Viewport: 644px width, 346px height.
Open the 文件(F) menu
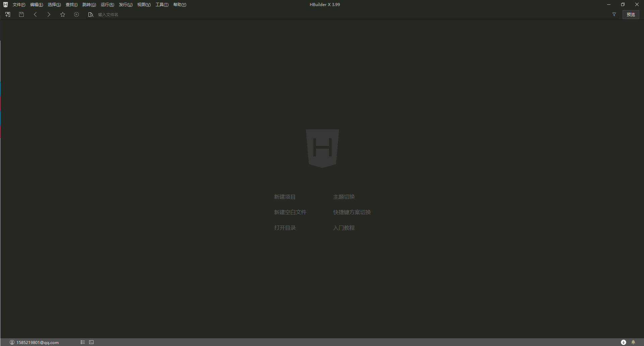coord(18,4)
